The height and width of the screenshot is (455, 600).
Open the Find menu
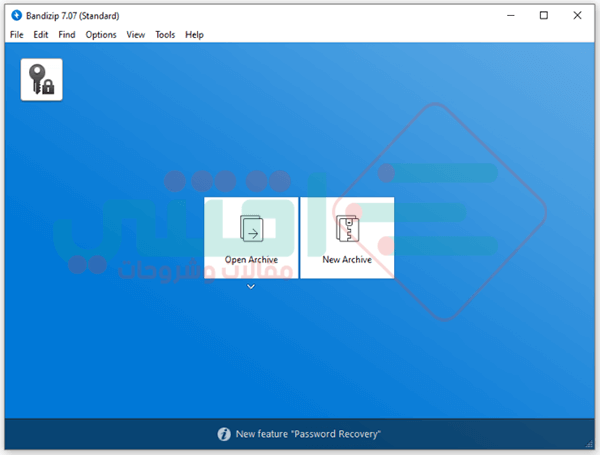point(67,35)
